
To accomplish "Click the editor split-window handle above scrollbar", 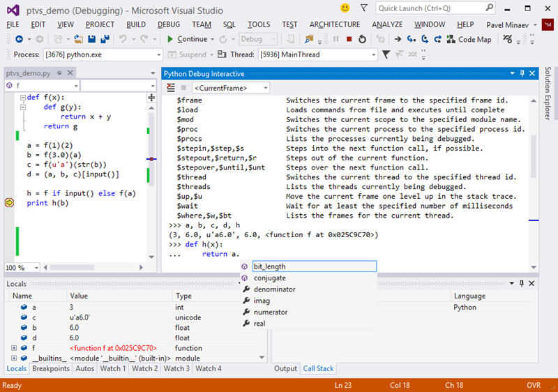I will [151, 98].
